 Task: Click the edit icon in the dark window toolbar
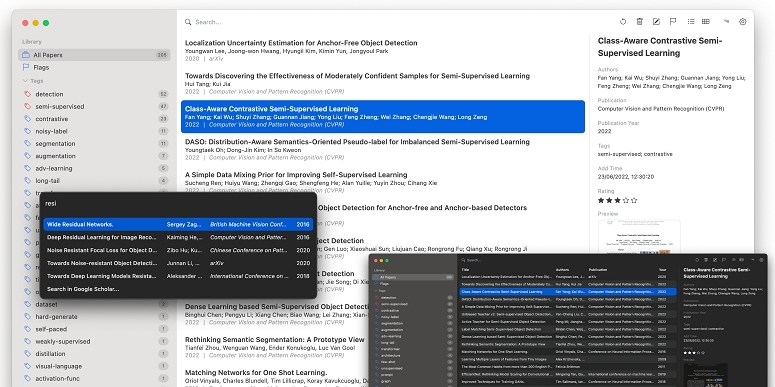715,260
